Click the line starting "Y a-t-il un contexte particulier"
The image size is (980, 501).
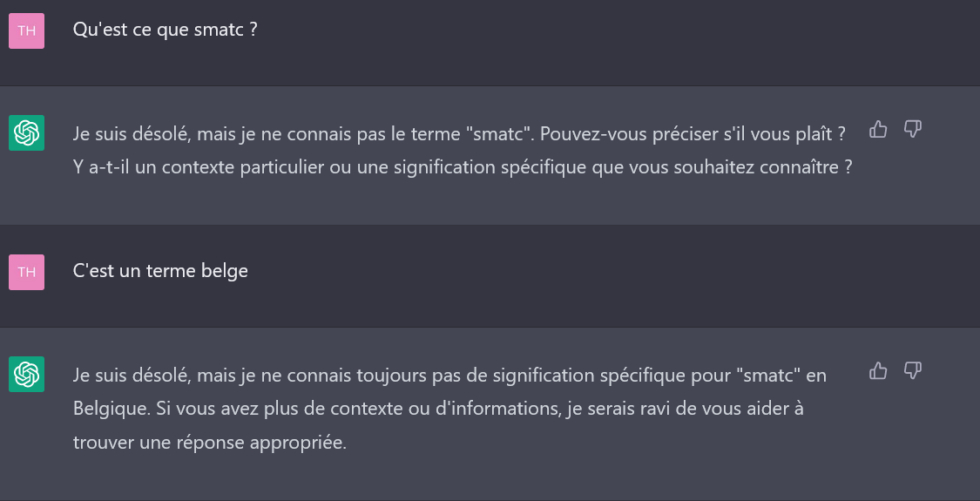pos(462,167)
